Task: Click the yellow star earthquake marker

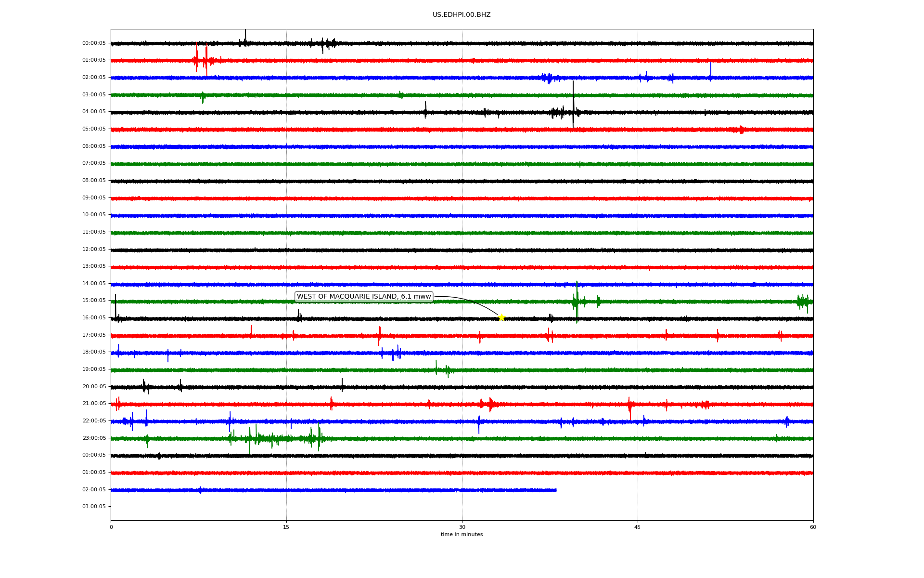Action: (501, 317)
